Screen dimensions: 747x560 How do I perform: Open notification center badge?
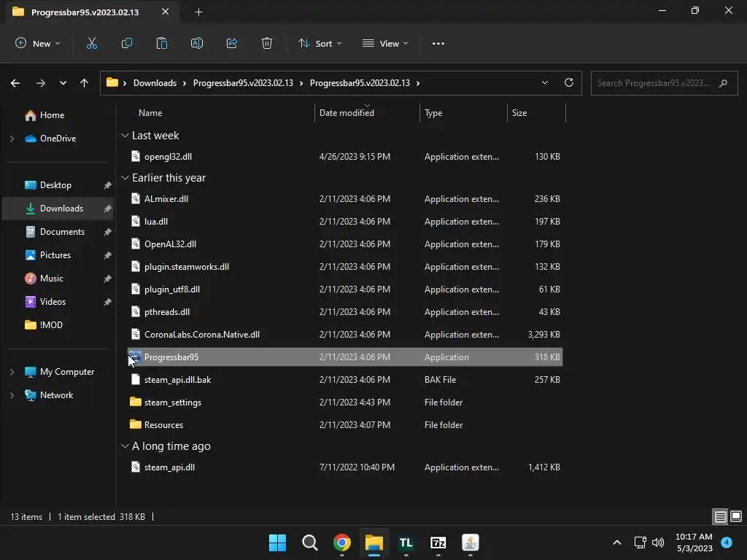(x=727, y=542)
